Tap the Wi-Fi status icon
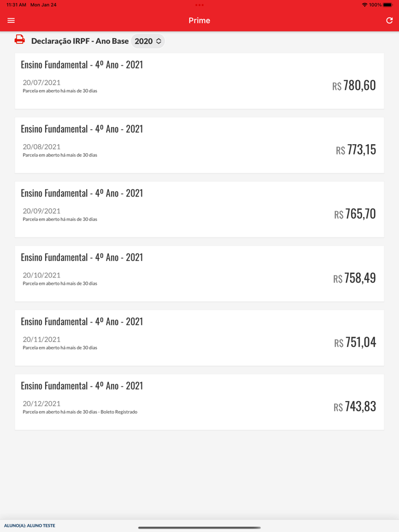This screenshot has width=399, height=532. (x=364, y=5)
